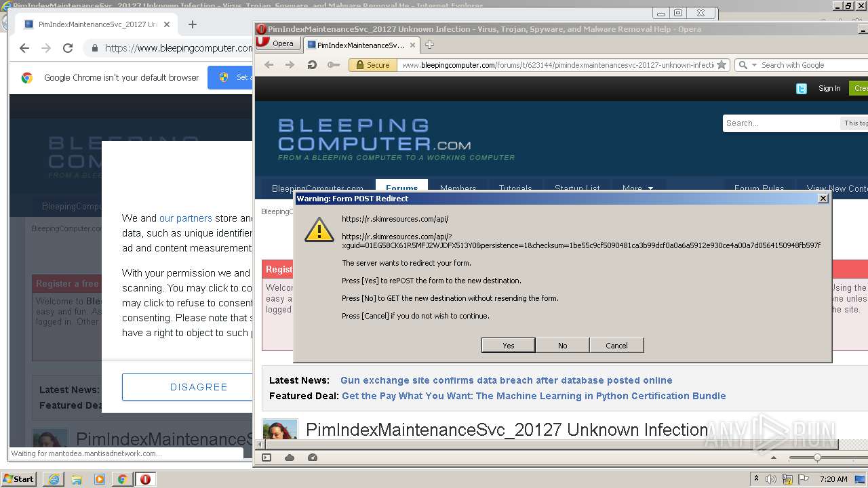Open Gun exchange site data breach news link
Image resolution: width=868 pixels, height=488 pixels.
point(507,380)
